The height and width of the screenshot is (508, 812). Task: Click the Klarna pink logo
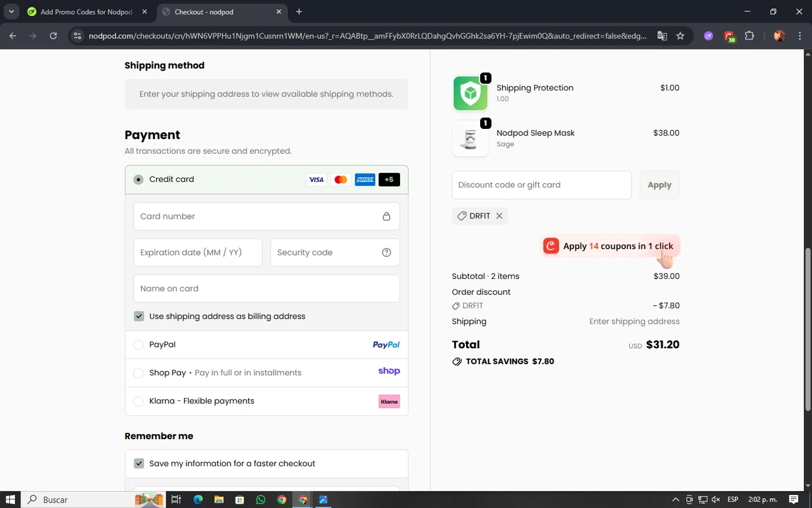[x=389, y=401]
